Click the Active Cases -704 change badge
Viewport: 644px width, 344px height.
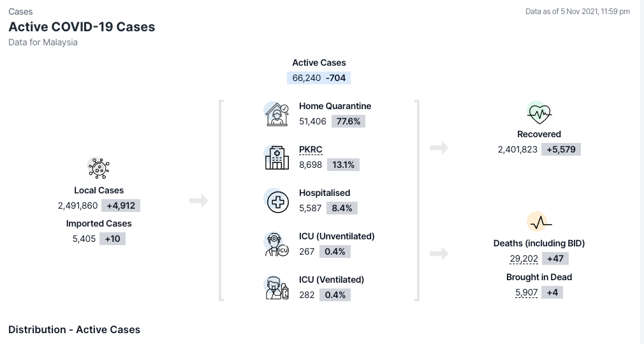click(x=335, y=78)
